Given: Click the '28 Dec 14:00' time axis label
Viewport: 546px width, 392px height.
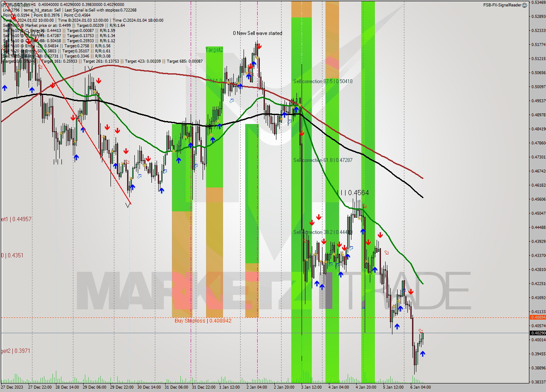Looking at the screenshot, I should pos(67,387).
